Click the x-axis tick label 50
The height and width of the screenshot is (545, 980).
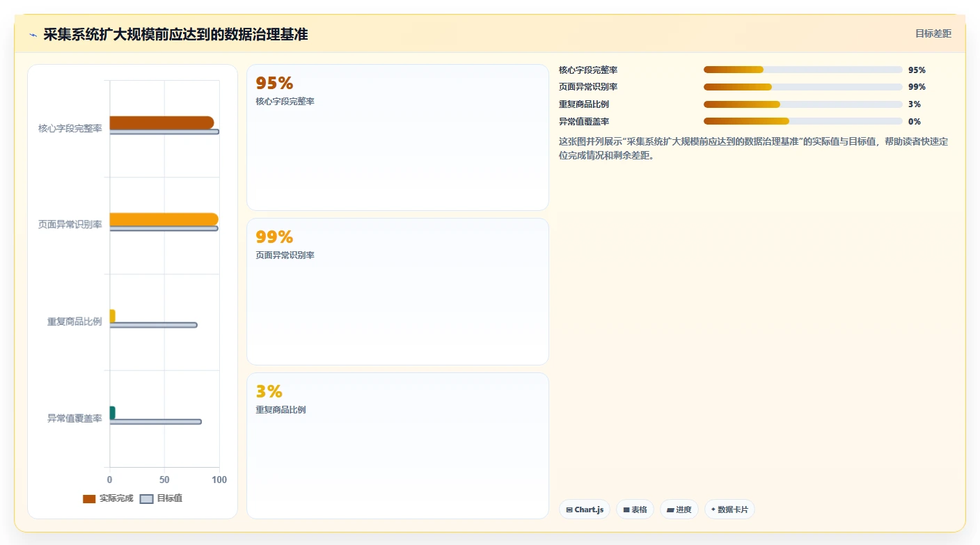tap(164, 480)
